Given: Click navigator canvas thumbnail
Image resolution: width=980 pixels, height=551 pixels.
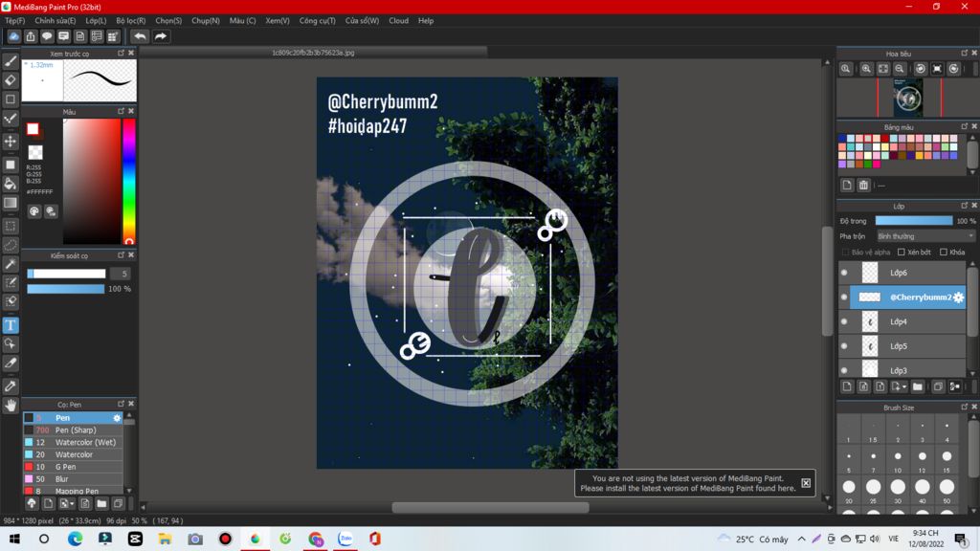Looking at the screenshot, I should (908, 98).
